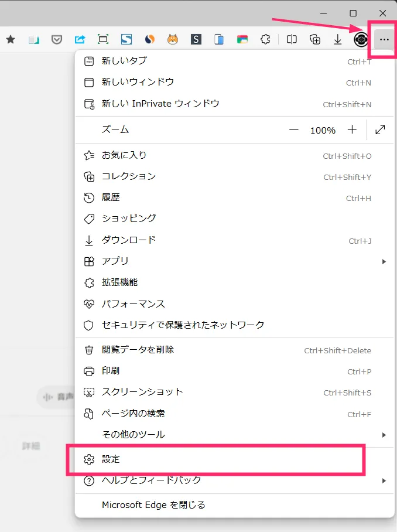Click the colorful card extension icon
This screenshot has width=397, height=532.
(242, 40)
